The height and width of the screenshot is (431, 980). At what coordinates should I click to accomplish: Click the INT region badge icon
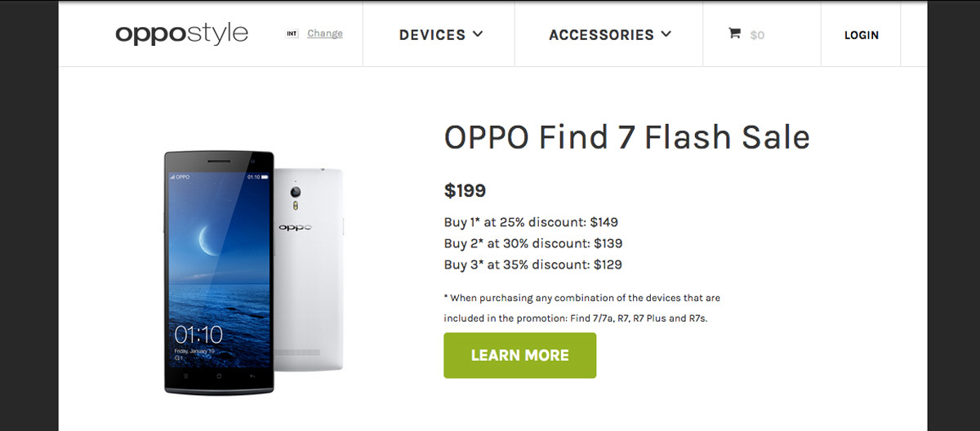coord(292,34)
